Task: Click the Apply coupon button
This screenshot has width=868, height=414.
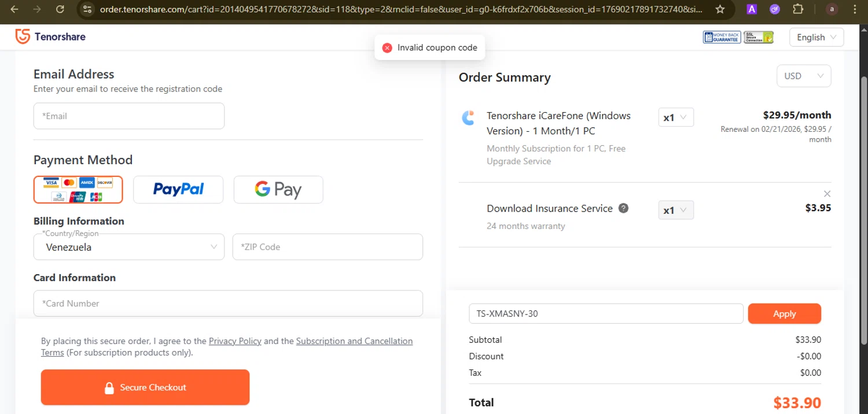Action: coord(785,313)
